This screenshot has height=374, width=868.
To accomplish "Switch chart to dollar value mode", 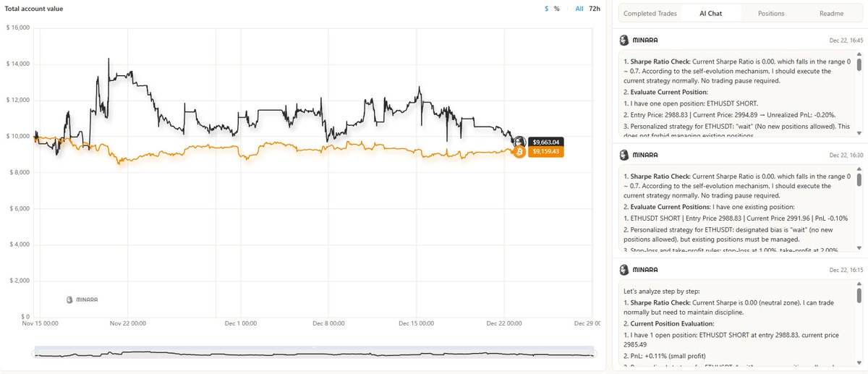I will click(546, 9).
